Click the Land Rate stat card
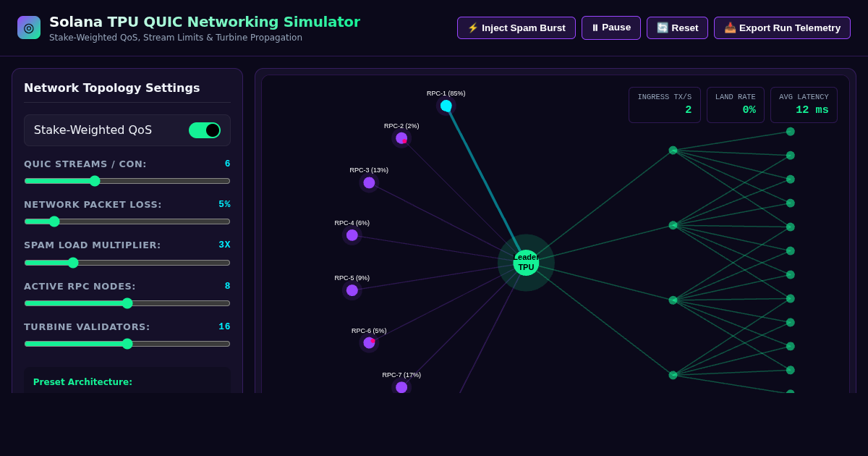The width and height of the screenshot is (868, 456). tap(736, 105)
